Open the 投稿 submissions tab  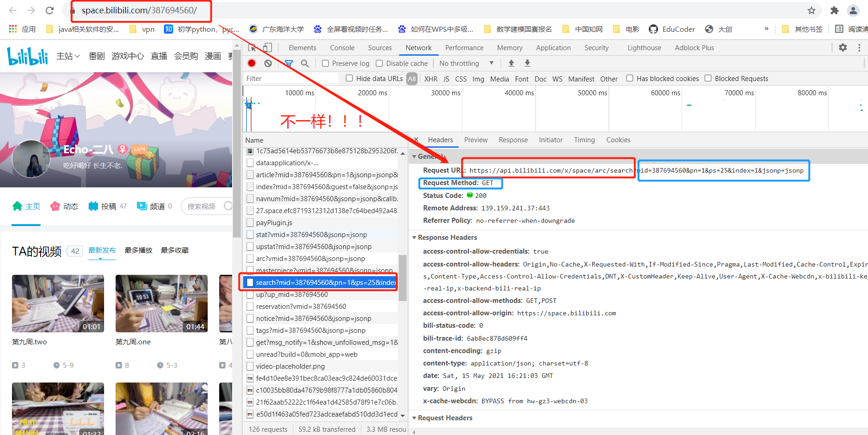pyautogui.click(x=107, y=206)
